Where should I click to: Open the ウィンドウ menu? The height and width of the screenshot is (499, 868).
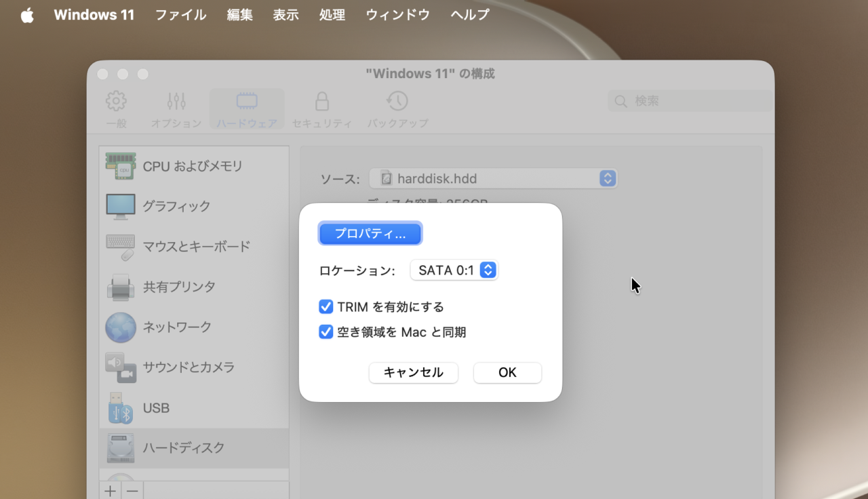[398, 15]
